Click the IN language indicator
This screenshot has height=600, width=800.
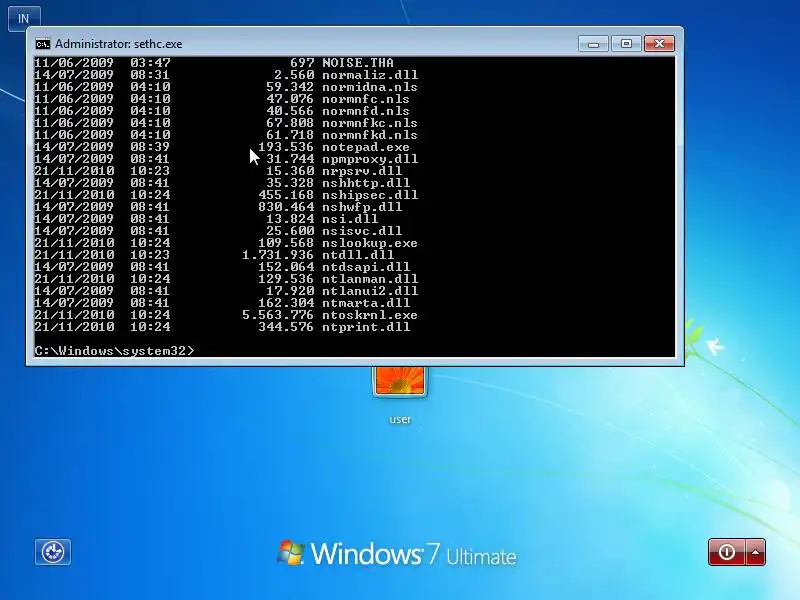(x=24, y=18)
